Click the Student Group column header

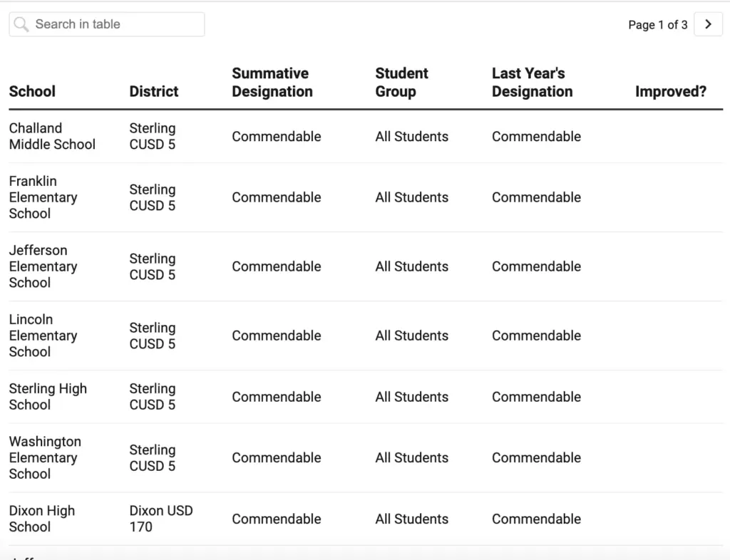(x=401, y=83)
